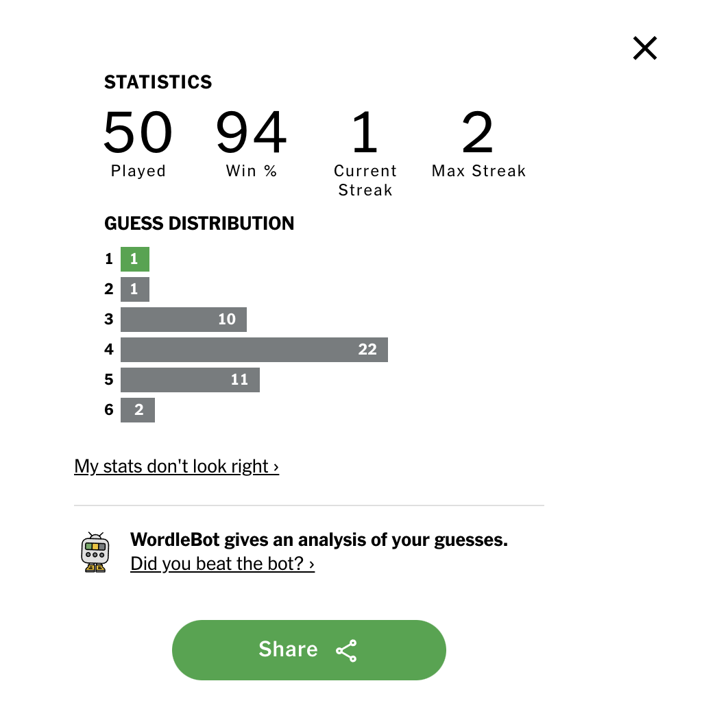Open 'My stats don't look right' link
The width and height of the screenshot is (728, 716).
(176, 466)
